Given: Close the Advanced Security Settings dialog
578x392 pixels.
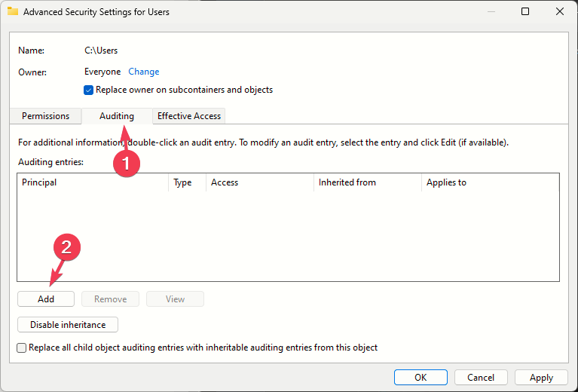Looking at the screenshot, I should tap(560, 12).
